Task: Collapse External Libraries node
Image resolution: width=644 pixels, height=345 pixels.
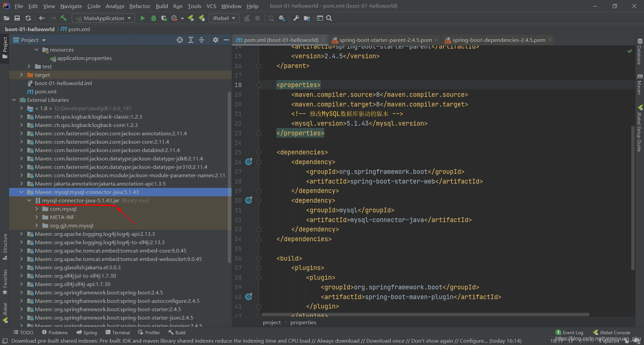Action: [14, 100]
